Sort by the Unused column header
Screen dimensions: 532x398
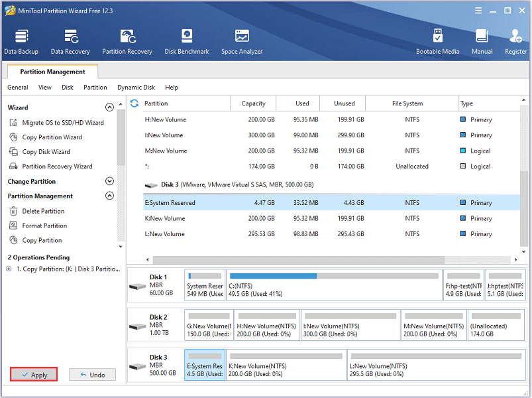pyautogui.click(x=343, y=103)
